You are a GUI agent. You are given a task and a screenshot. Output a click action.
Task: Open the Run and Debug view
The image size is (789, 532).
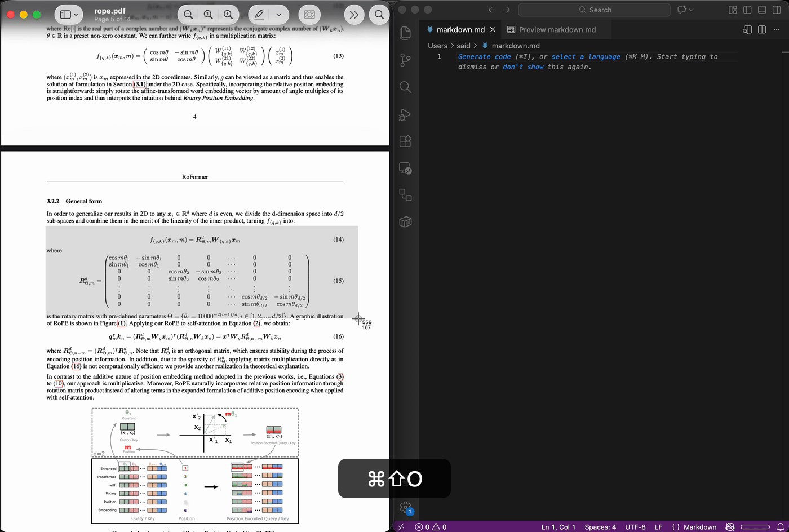[x=405, y=114]
